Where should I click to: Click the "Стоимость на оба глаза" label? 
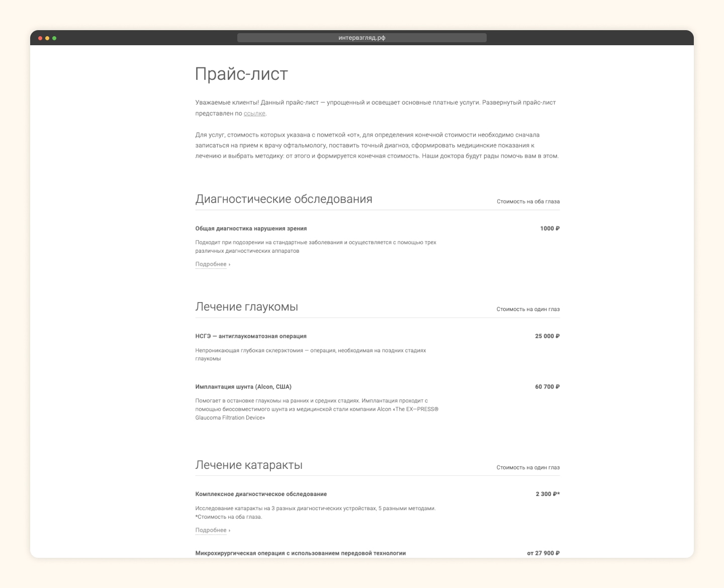click(x=528, y=202)
